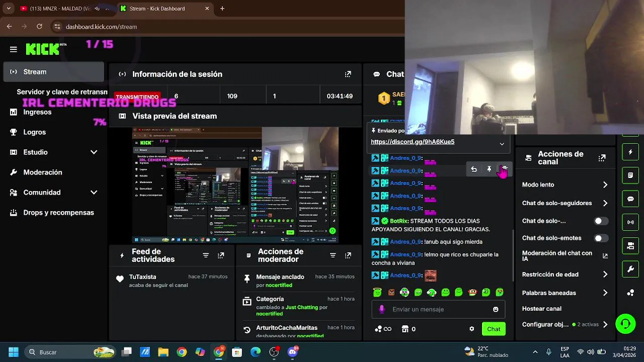
Task: Open external Moderación del chat con IA link
Action: pos(605,256)
